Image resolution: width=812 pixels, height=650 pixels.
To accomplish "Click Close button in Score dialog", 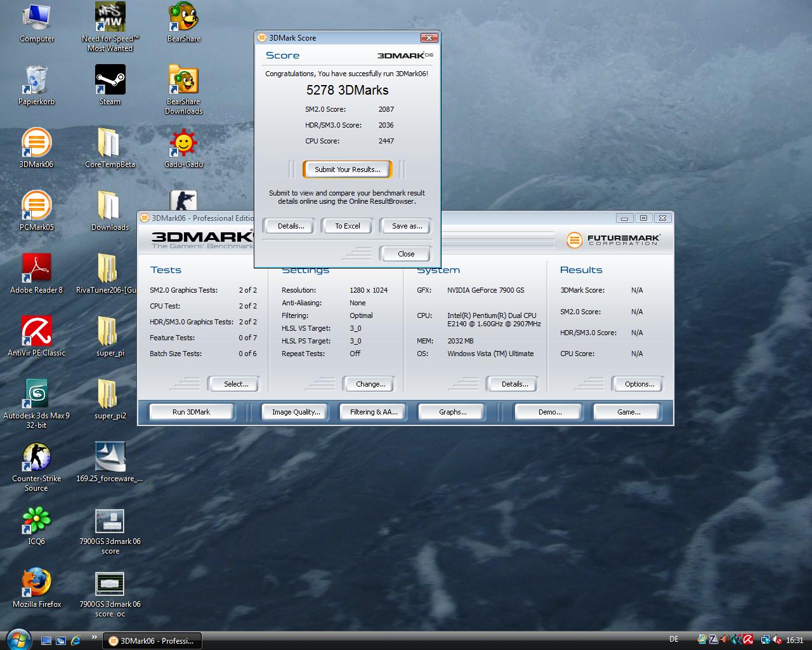I will tap(406, 254).
